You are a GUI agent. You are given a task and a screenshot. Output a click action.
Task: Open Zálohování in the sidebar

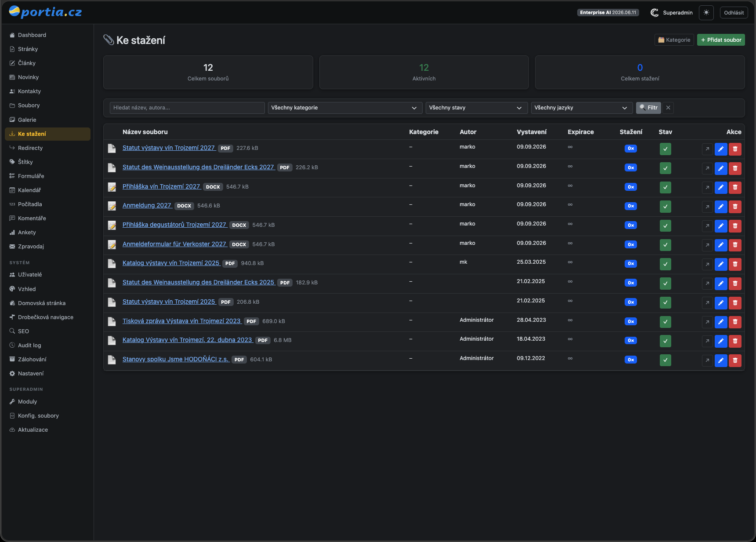pos(47,359)
